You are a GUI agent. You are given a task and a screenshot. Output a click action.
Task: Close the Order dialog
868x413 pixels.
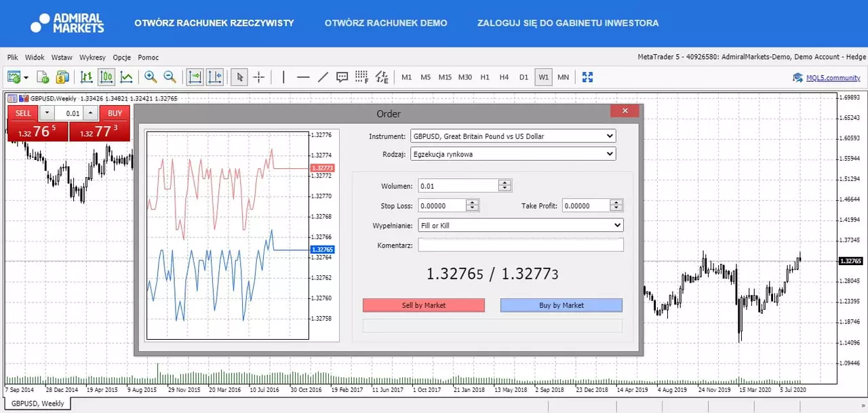tap(625, 111)
